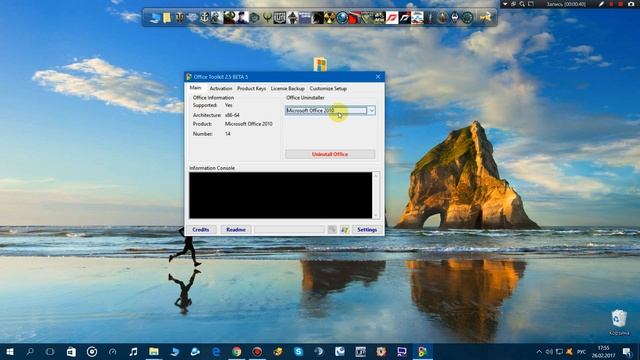Open the taskbar clock and calendar
This screenshot has height=360, width=640.
(x=604, y=351)
